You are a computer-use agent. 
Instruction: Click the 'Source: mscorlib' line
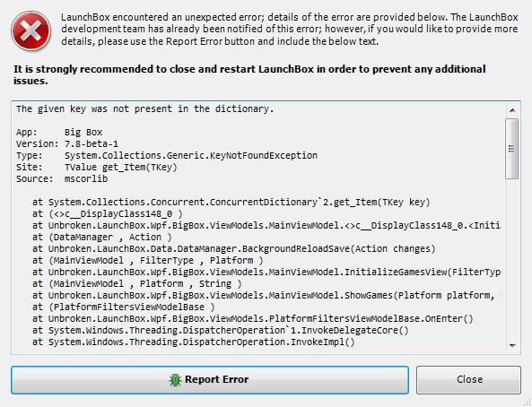pos(62,178)
